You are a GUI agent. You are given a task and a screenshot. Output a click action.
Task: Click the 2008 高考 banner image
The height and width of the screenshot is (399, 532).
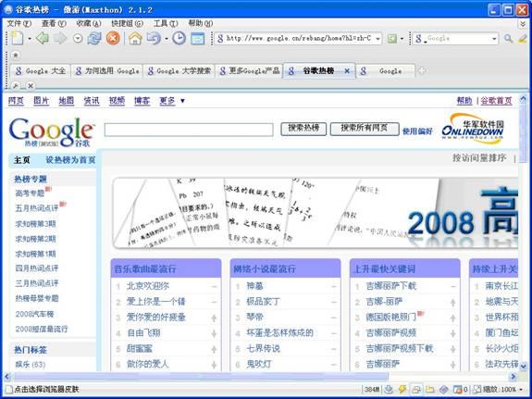pyautogui.click(x=315, y=213)
